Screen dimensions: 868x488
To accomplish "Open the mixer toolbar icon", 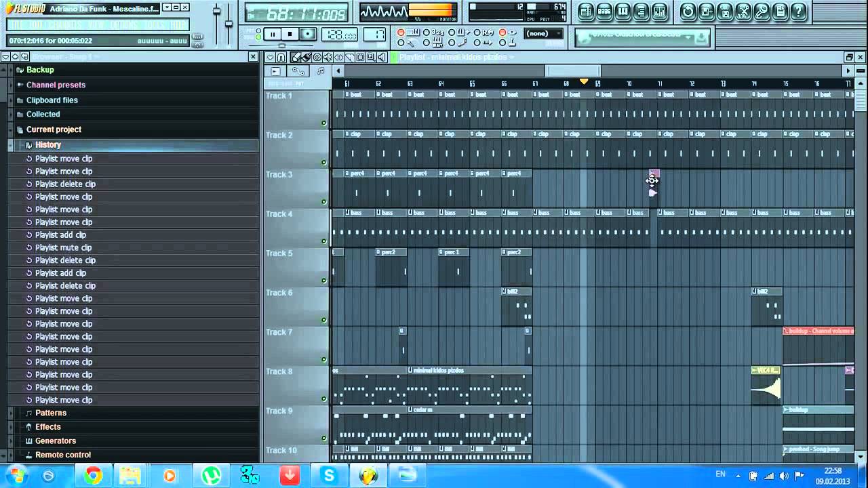I will [659, 12].
